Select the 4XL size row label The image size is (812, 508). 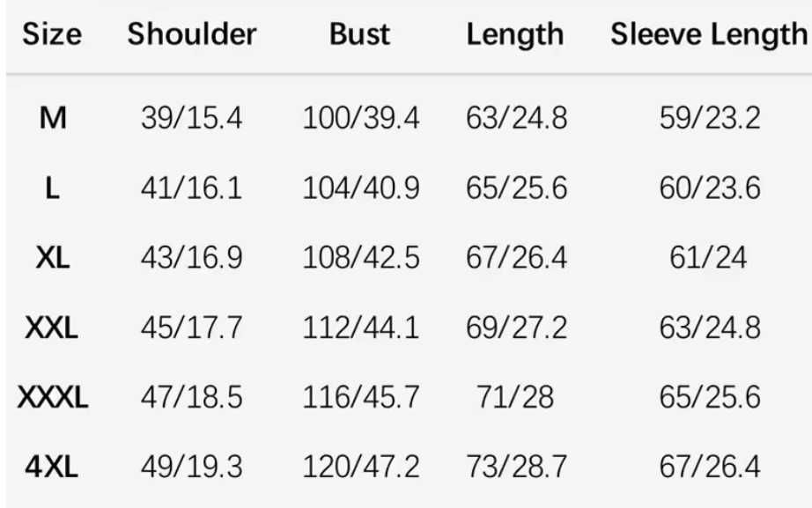[x=52, y=468]
